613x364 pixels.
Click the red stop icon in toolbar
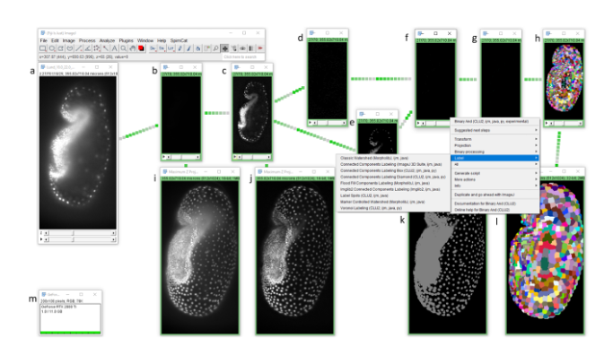(x=141, y=48)
